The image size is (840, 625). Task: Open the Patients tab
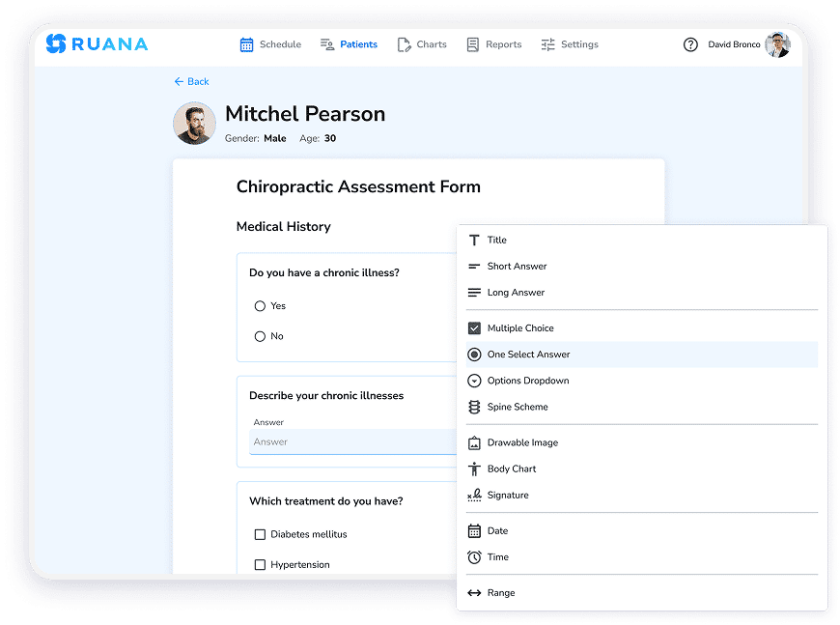pyautogui.click(x=349, y=44)
